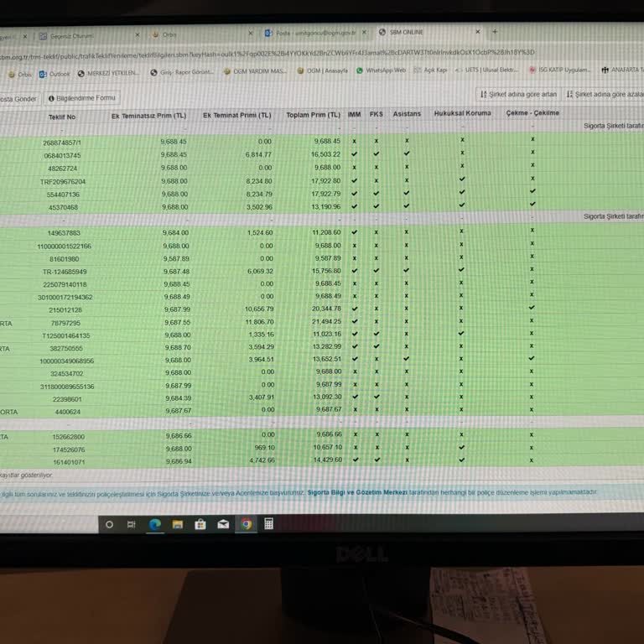Open the MERKEZİ YETKİLEN... bookmark

point(108,73)
